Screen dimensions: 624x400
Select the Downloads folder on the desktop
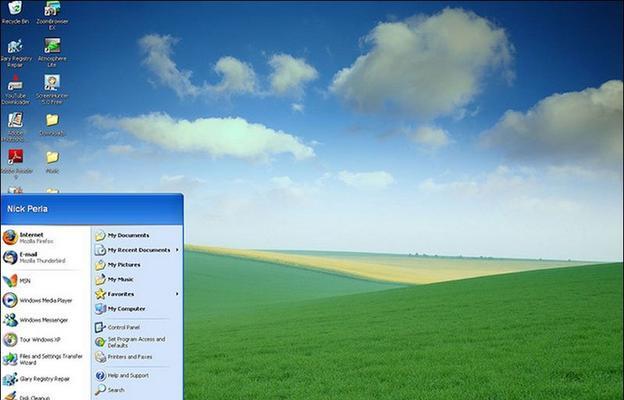click(x=52, y=125)
